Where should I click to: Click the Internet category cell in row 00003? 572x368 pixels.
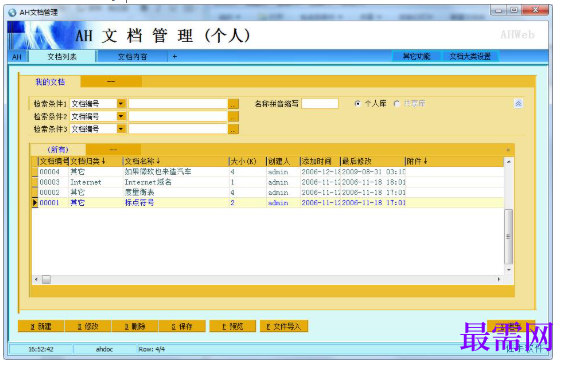(86, 182)
